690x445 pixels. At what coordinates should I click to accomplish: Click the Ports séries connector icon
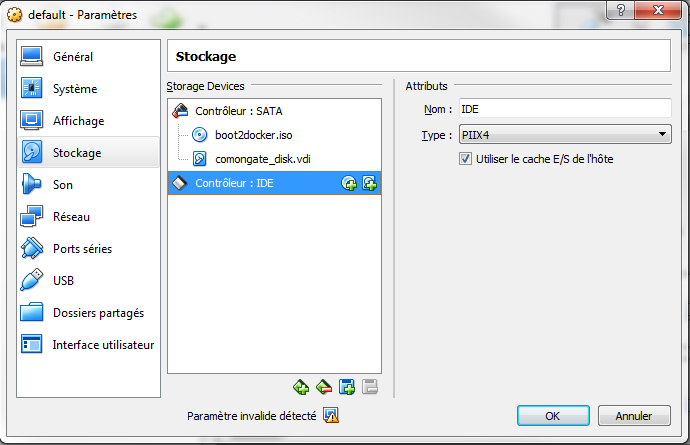(x=32, y=248)
